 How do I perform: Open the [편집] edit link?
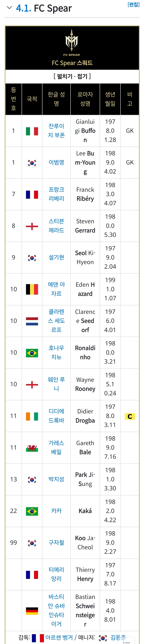[x=133, y=4]
